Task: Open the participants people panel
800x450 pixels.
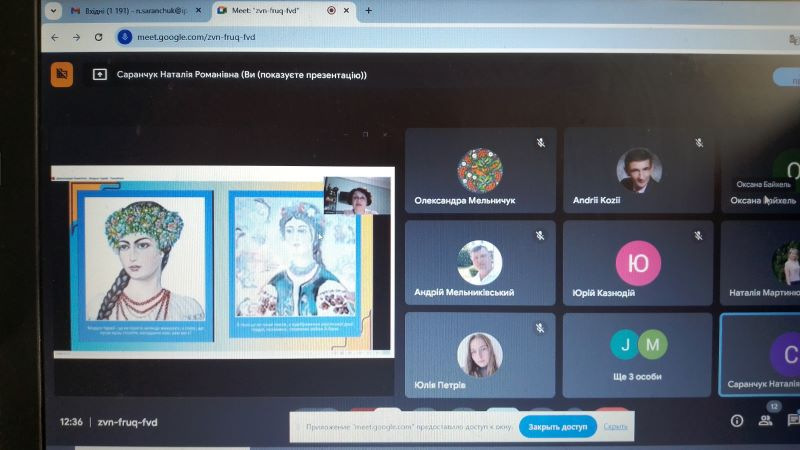Action: (765, 421)
